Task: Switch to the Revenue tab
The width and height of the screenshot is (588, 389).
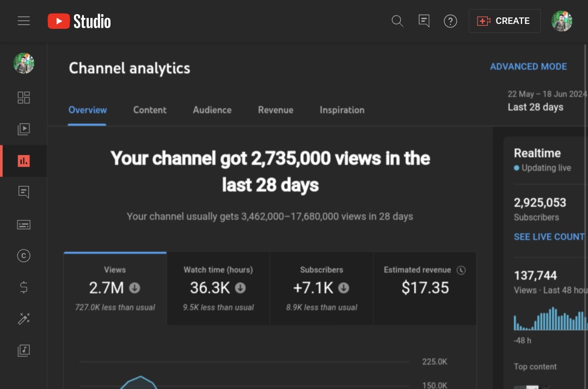Action: (275, 110)
